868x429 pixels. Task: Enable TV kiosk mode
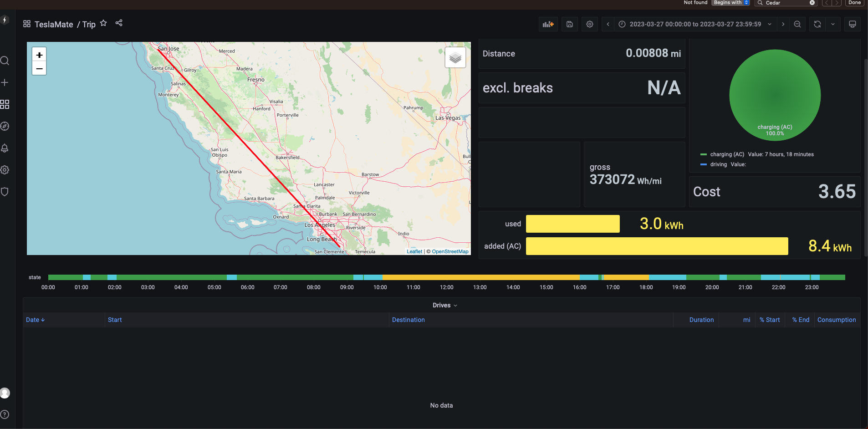coord(852,24)
